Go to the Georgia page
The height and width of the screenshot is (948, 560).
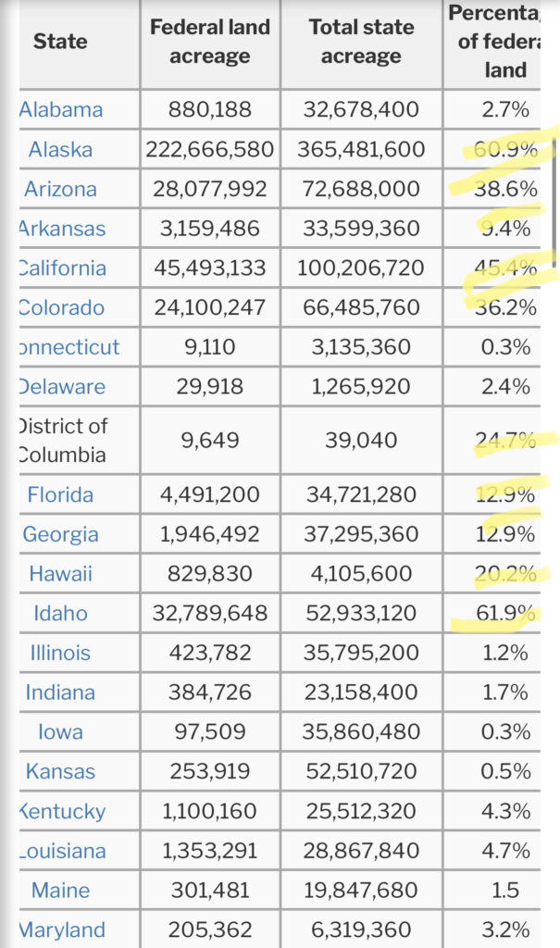61,535
